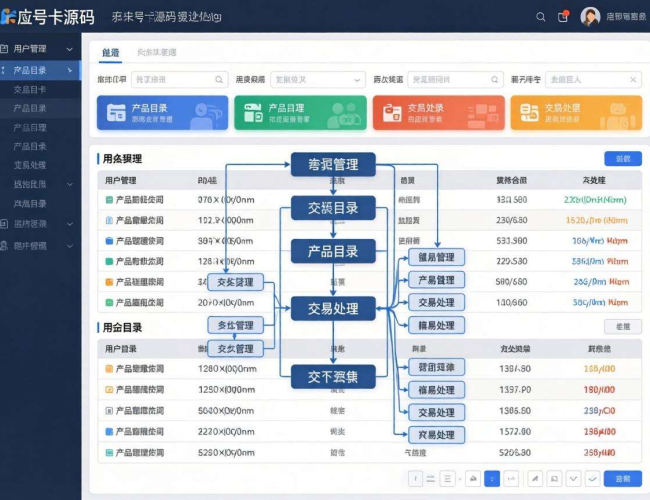Screen dimensions: 650x500
Task: Click the icon on orange 交易处理 card
Action: pyautogui.click(x=529, y=112)
